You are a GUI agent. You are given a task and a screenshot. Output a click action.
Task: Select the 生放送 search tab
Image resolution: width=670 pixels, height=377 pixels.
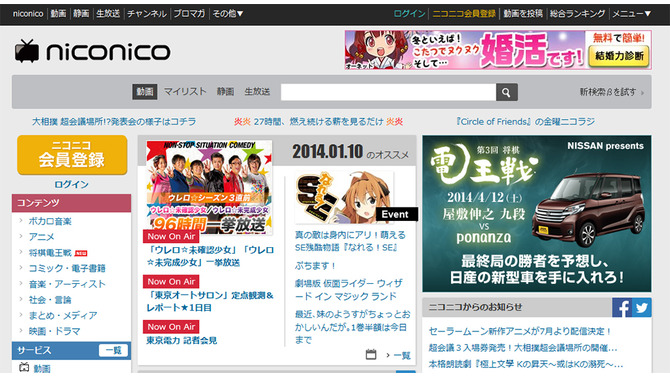257,91
